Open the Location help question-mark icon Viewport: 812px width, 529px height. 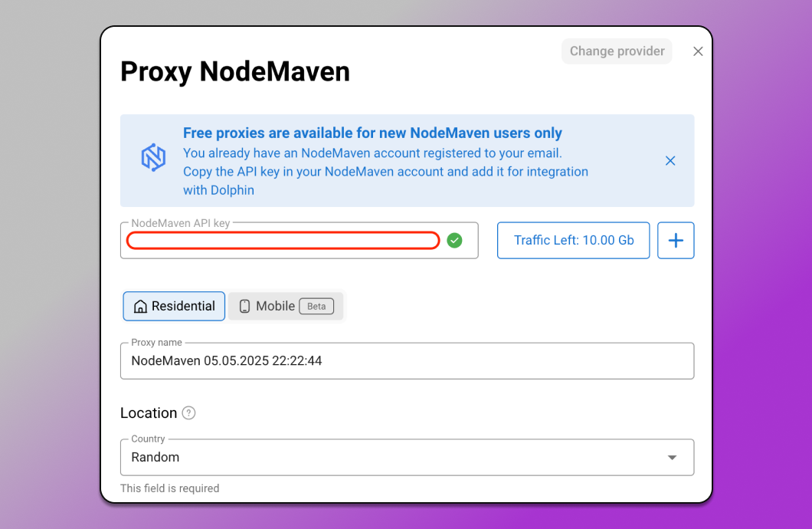click(x=189, y=413)
